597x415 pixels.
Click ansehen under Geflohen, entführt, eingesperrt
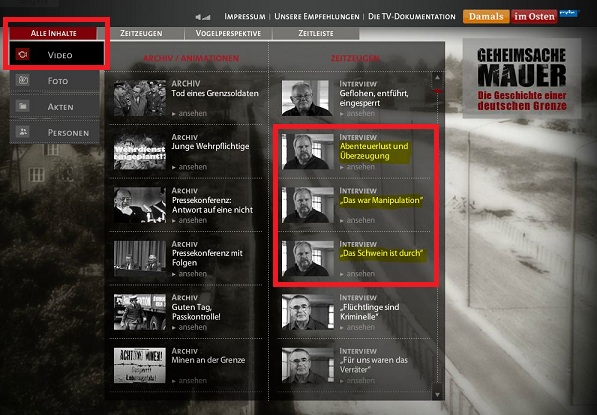tap(358, 113)
